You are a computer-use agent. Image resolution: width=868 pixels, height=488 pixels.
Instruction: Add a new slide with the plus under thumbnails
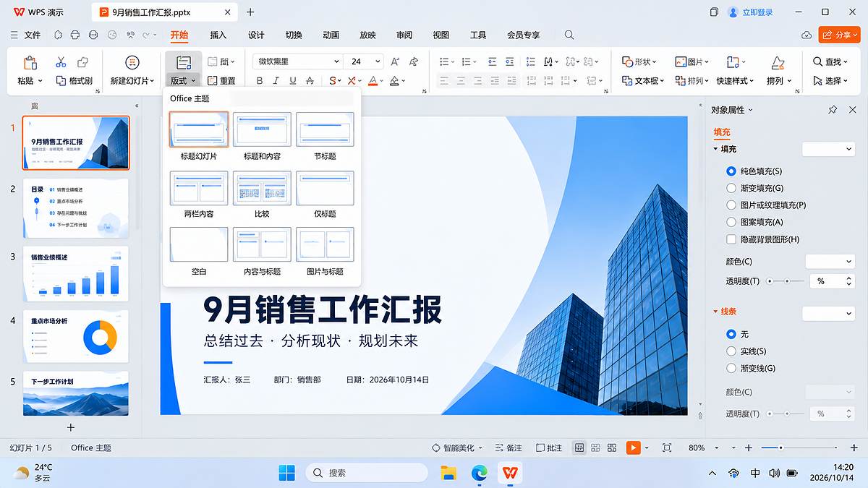point(71,427)
